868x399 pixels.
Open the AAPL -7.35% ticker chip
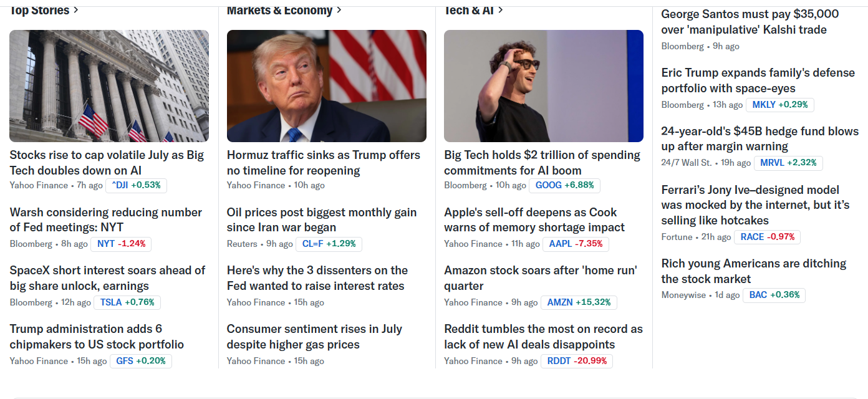tap(576, 244)
